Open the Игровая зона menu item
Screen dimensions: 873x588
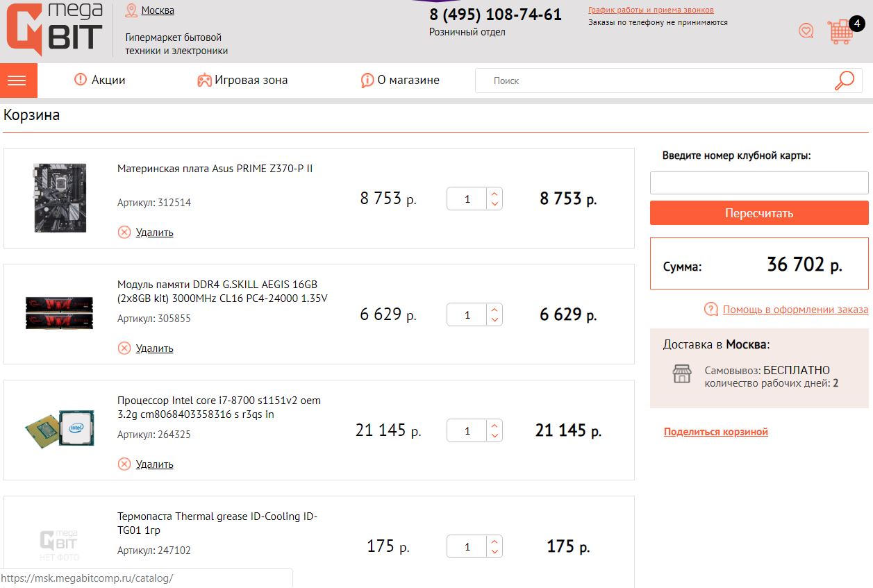(251, 80)
